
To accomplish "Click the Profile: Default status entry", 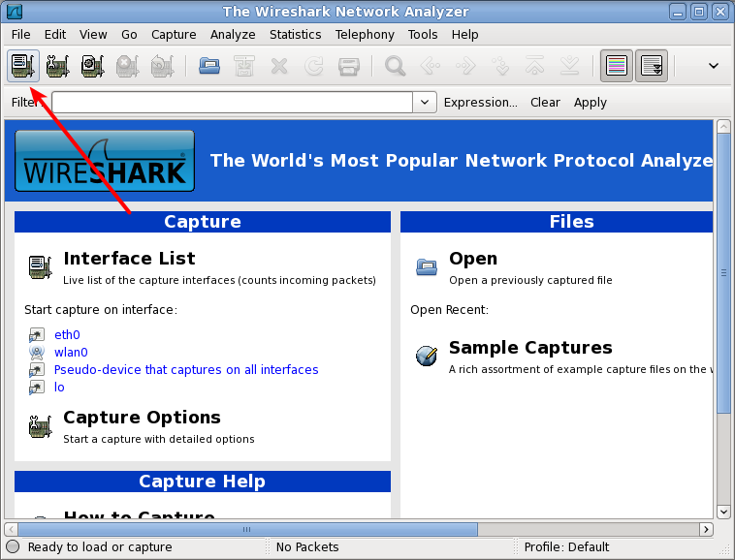I will tap(566, 546).
